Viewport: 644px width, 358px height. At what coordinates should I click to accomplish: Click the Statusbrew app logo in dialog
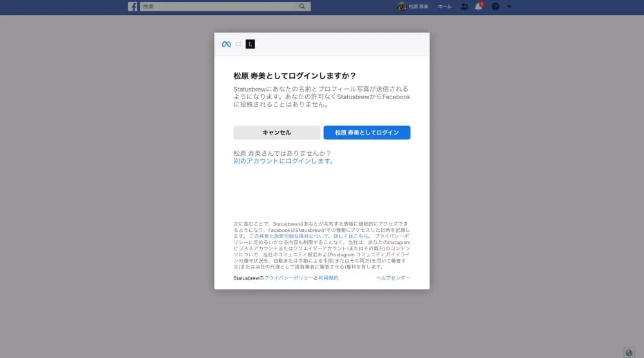pos(250,44)
